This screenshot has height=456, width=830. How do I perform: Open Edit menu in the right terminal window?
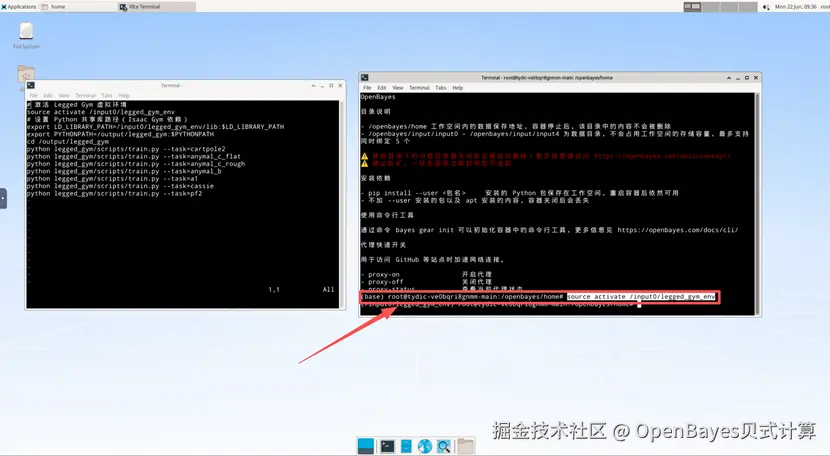pyautogui.click(x=382, y=87)
